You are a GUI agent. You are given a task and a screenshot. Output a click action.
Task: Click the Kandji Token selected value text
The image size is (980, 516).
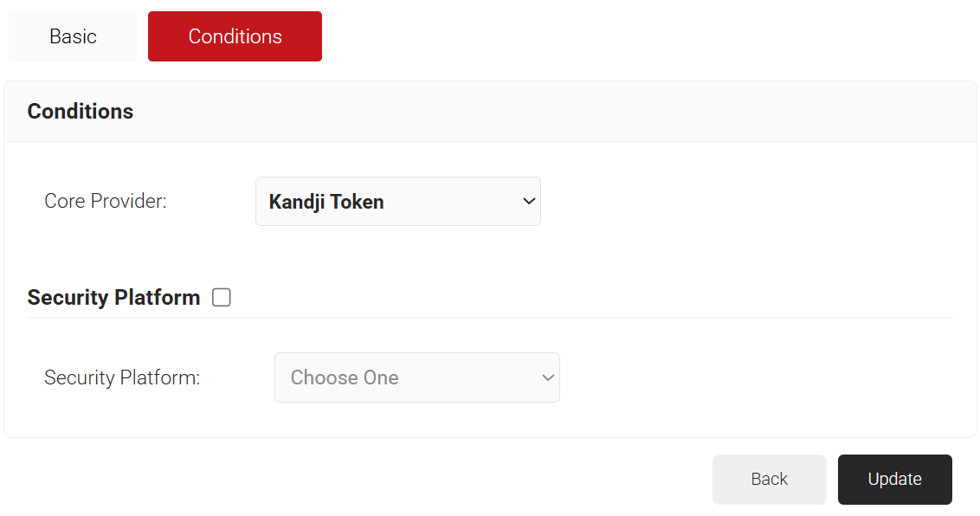pos(326,202)
